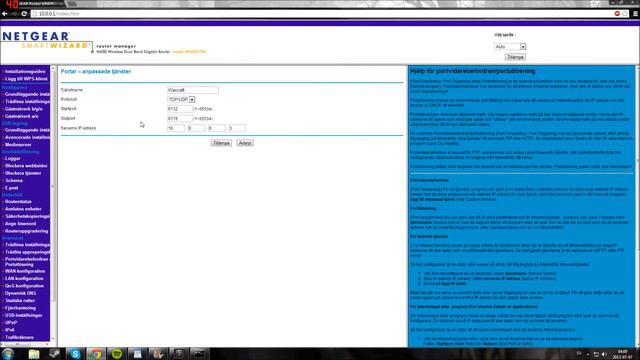Open Installationsguiden in sidebar

tap(25, 71)
